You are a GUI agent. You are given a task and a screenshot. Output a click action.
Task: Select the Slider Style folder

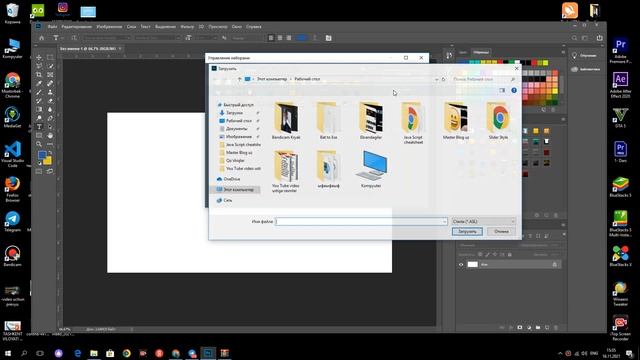point(498,121)
